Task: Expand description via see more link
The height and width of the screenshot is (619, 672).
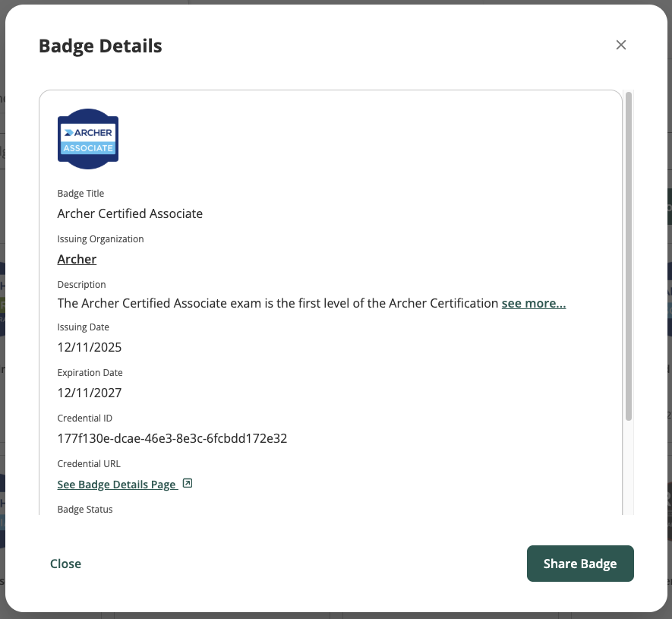Action: 534,303
